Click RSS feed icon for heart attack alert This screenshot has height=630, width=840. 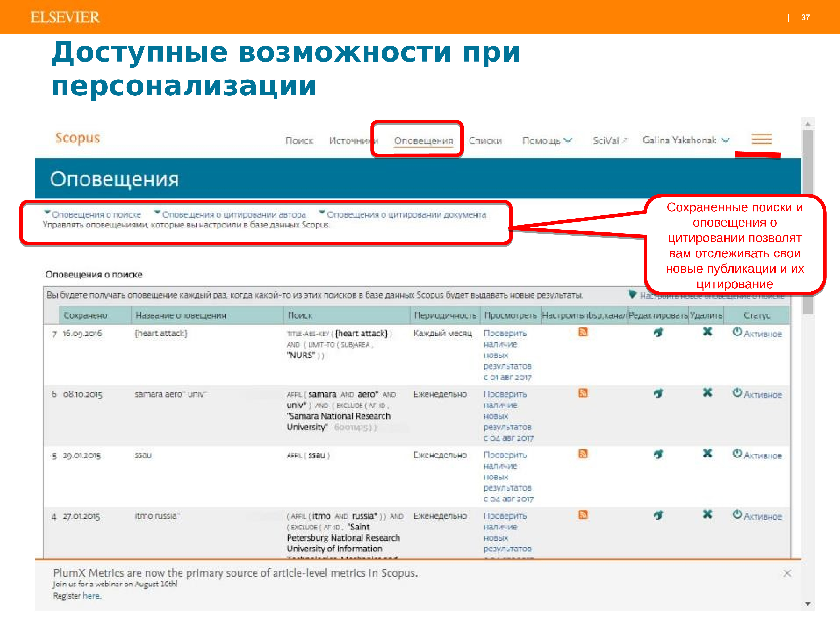[583, 332]
